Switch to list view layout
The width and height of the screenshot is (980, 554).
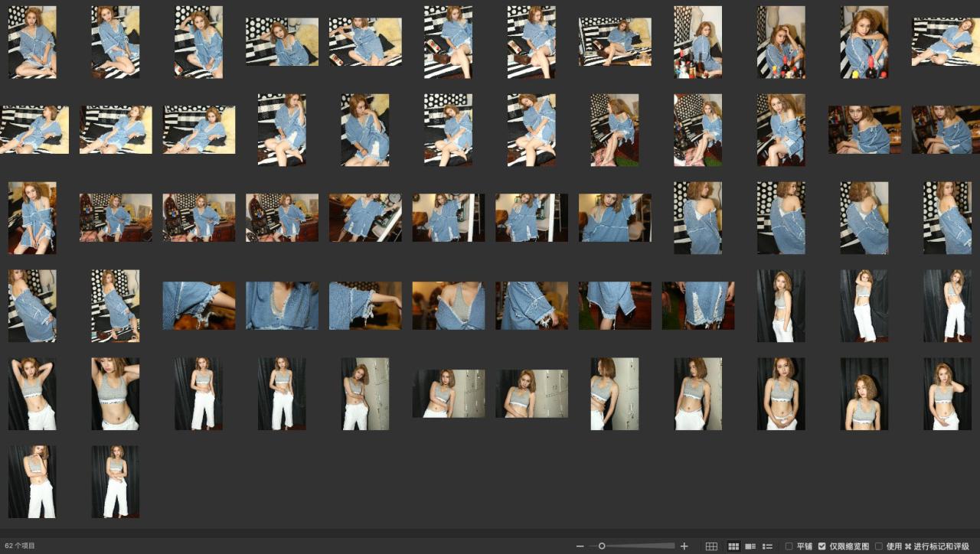pos(767,546)
